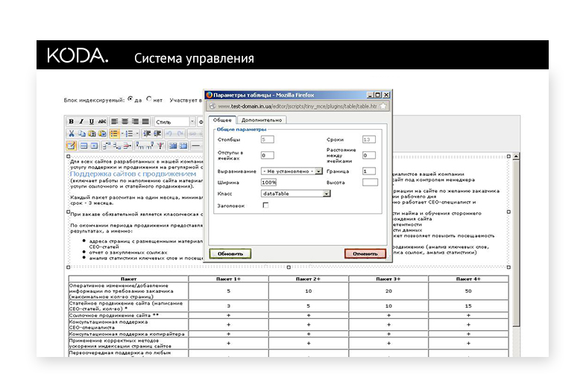
Task: Click the KODA logo
Action: coord(78,55)
